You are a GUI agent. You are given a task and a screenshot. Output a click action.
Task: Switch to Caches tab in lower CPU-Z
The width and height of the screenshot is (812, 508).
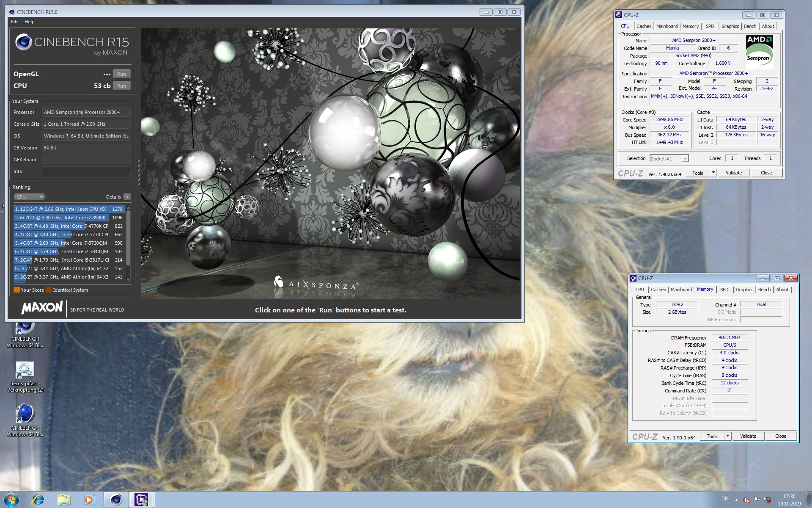[658, 290]
